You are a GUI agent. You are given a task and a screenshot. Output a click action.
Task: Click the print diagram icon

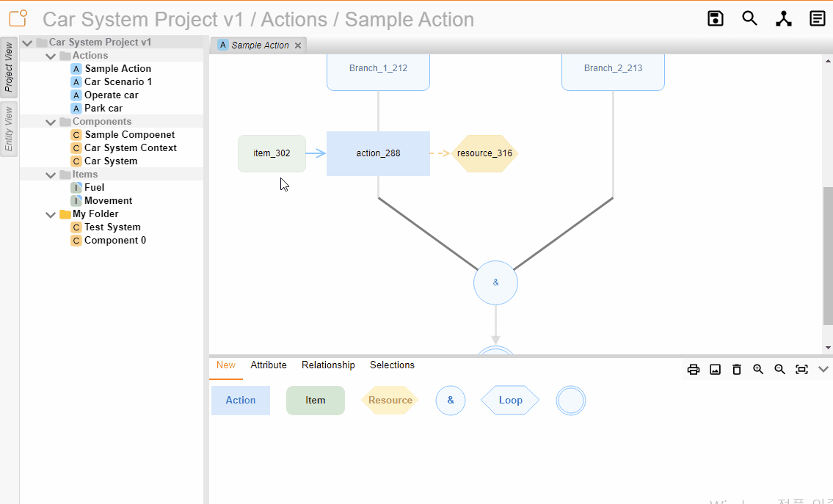(x=694, y=369)
